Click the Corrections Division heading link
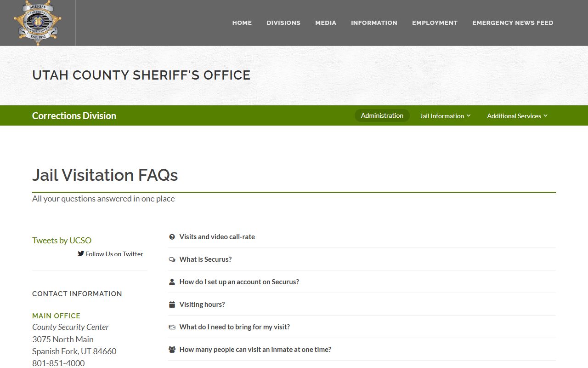The height and width of the screenshot is (368, 588). click(74, 116)
